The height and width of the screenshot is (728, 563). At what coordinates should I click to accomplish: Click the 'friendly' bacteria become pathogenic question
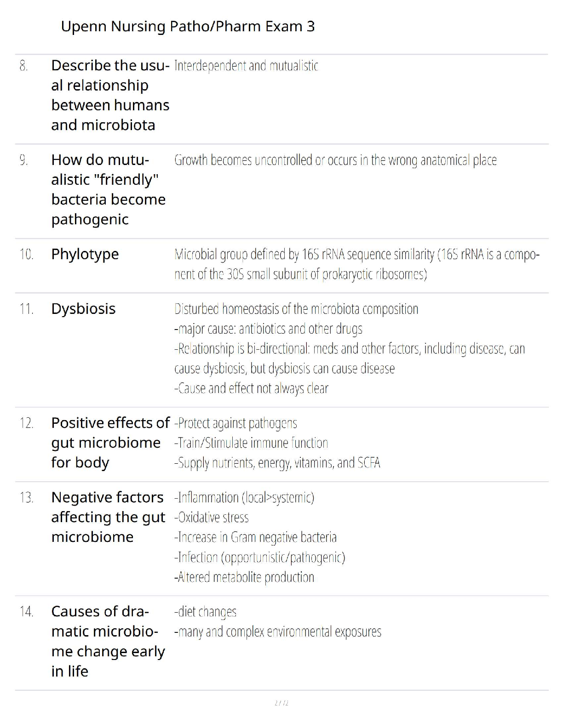coord(108,189)
